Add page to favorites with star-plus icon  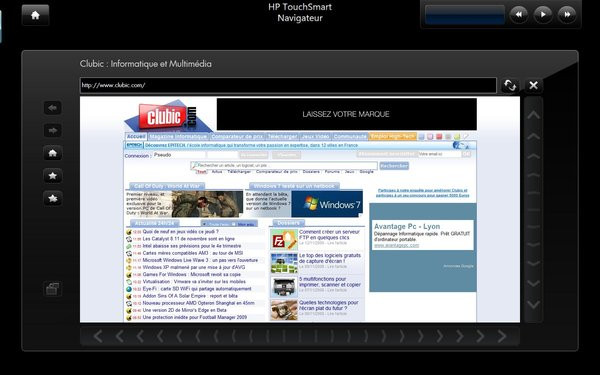[52, 198]
